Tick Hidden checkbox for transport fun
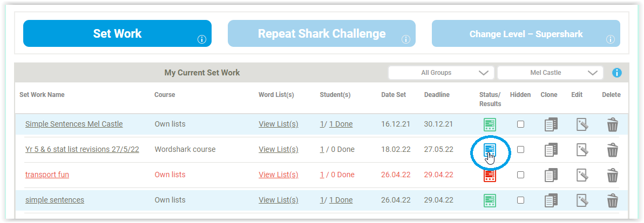 [x=520, y=175]
